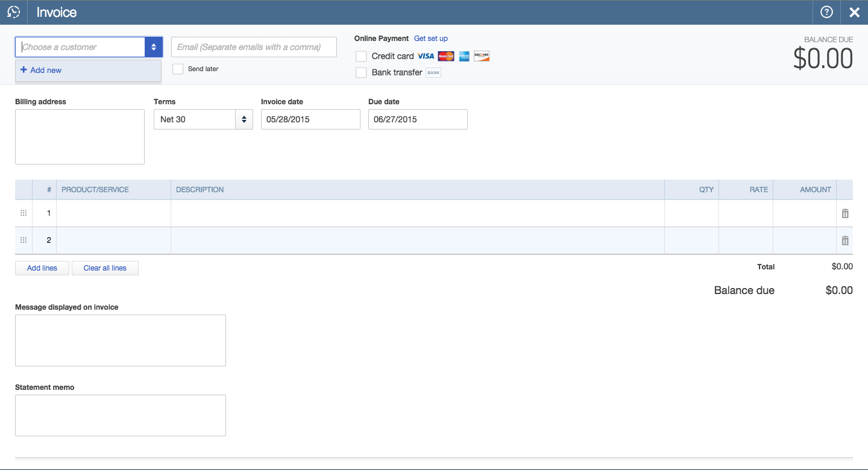868x470 pixels.
Task: Focus the Due date field
Action: (x=417, y=119)
